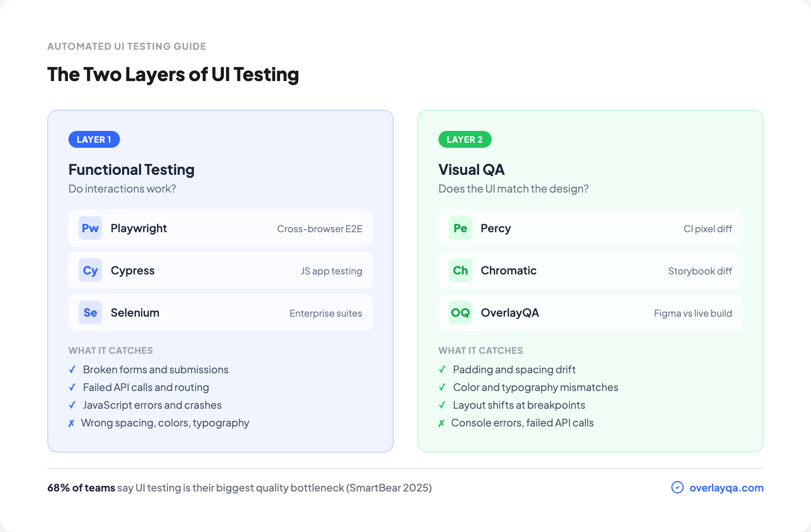Click the 'JavaScript errors and crashes' text
The height and width of the screenshot is (532, 811).
pyautogui.click(x=152, y=405)
